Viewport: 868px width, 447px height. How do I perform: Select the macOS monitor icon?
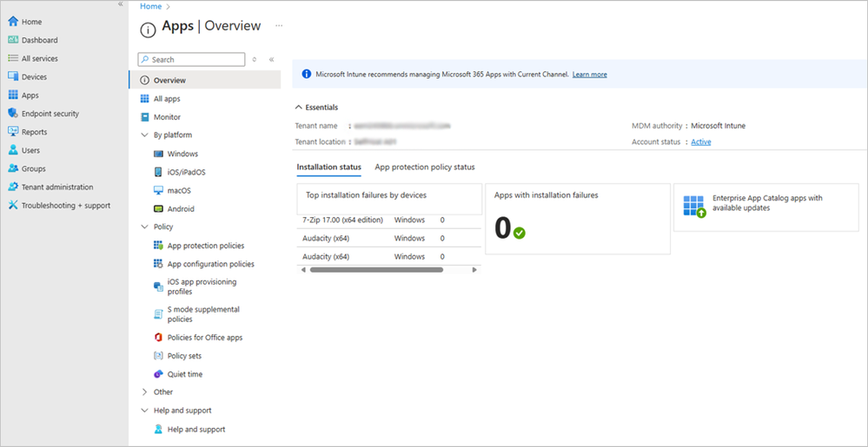(158, 190)
